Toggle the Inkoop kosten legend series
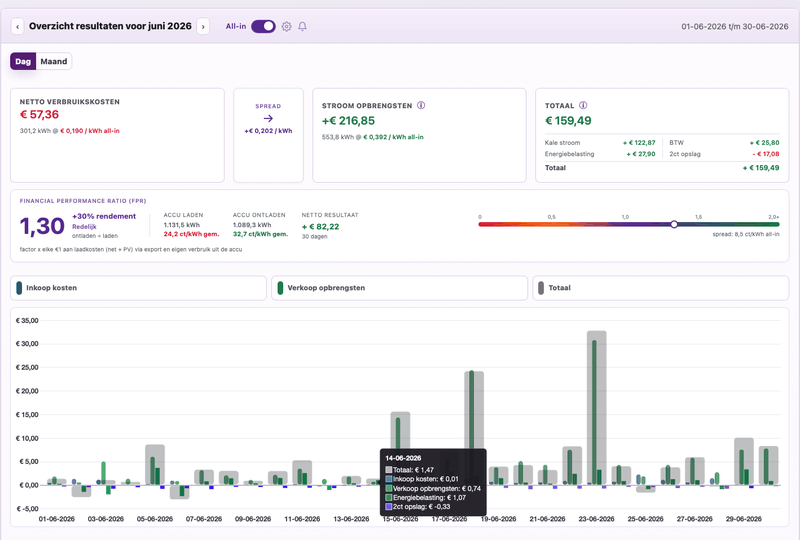800x540 pixels. tap(138, 288)
